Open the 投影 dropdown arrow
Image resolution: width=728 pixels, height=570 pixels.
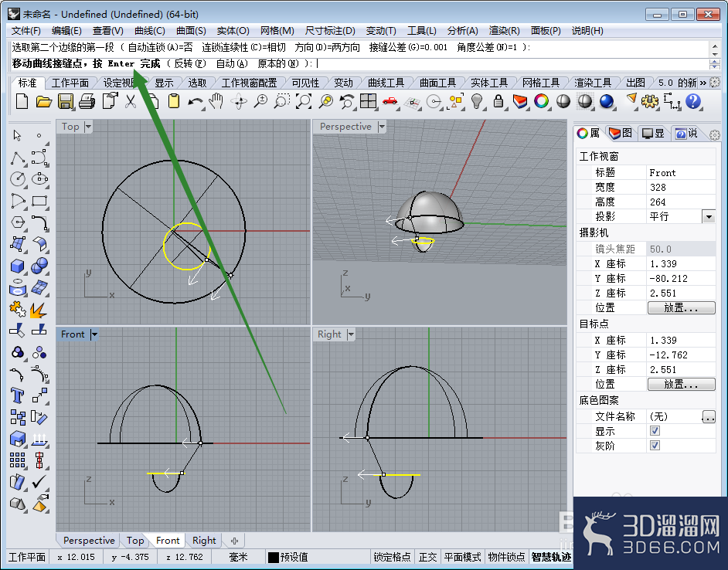click(x=709, y=217)
